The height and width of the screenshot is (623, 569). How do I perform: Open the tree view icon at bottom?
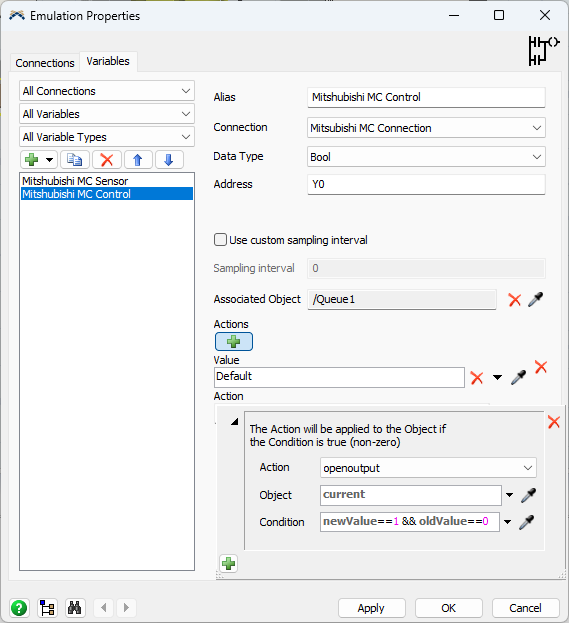(x=47, y=608)
